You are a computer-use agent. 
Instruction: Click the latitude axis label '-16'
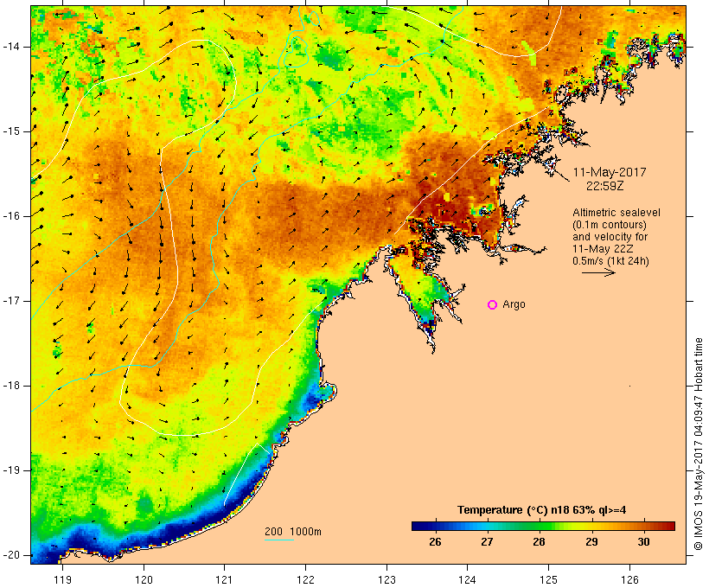pos(11,216)
